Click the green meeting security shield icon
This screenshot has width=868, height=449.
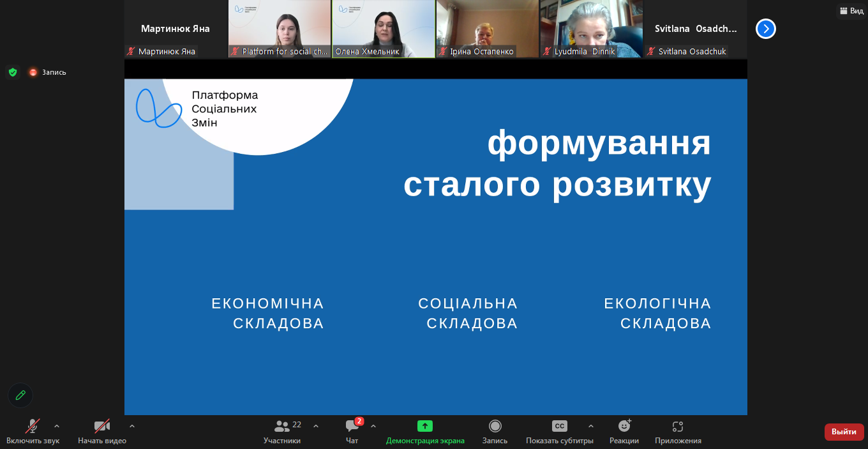tap(13, 72)
